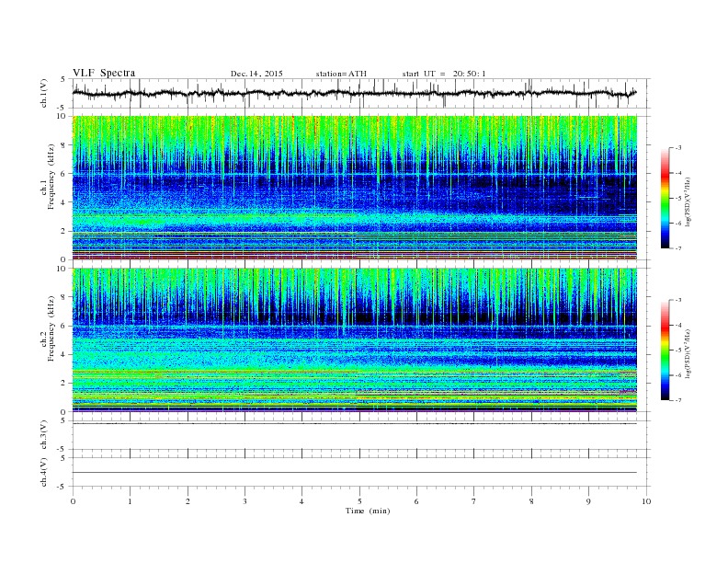Click the "-7" label on ch.2 color bar
Viewport: 728px width, 563px height.
[678, 400]
